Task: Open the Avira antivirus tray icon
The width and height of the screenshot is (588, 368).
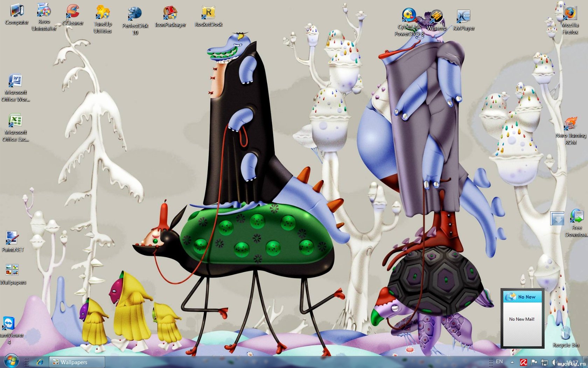Action: pyautogui.click(x=524, y=362)
